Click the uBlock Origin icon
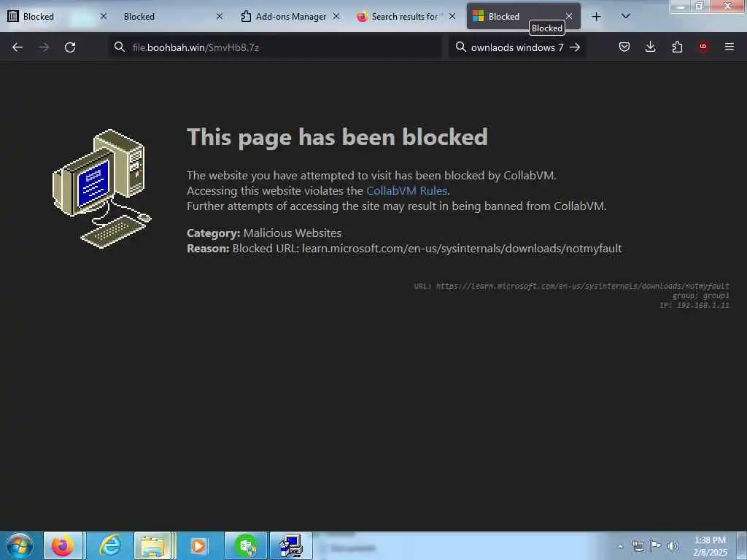The height and width of the screenshot is (560, 747). pos(703,47)
